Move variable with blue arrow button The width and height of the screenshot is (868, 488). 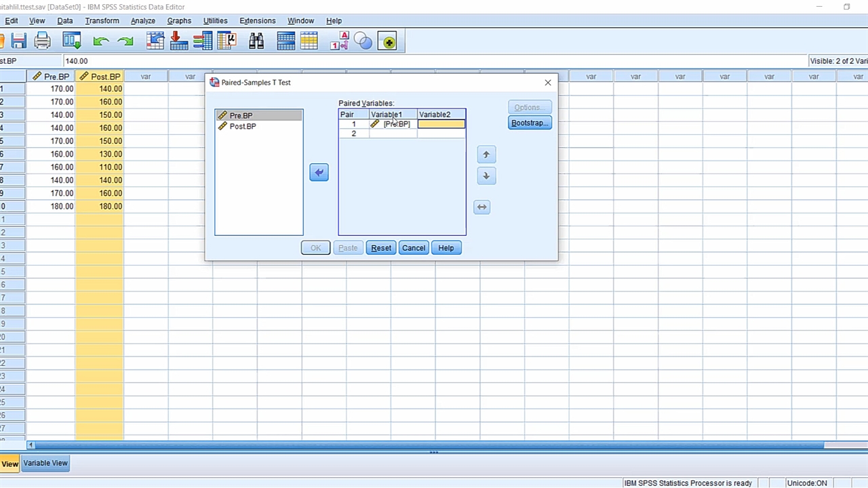(319, 172)
